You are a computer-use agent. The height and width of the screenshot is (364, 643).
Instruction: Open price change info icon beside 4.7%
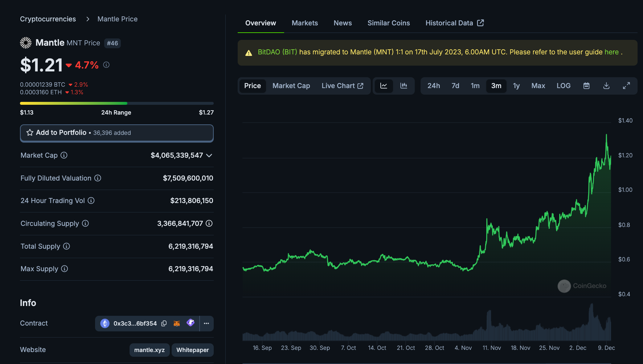click(x=106, y=65)
